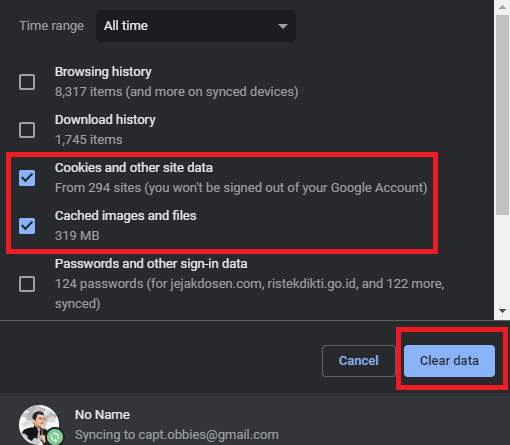This screenshot has width=510, height=445.
Task: Enable the Download history checkbox
Action: point(27,130)
